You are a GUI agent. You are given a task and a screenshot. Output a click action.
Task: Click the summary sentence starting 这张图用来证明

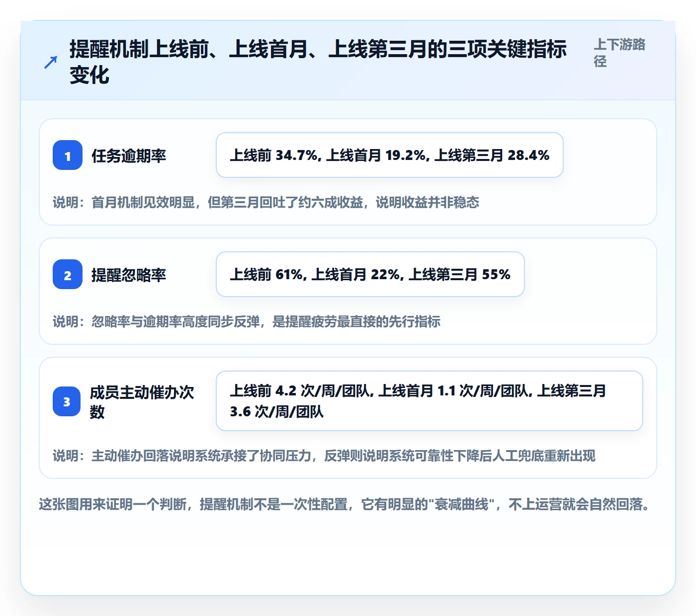(x=345, y=504)
